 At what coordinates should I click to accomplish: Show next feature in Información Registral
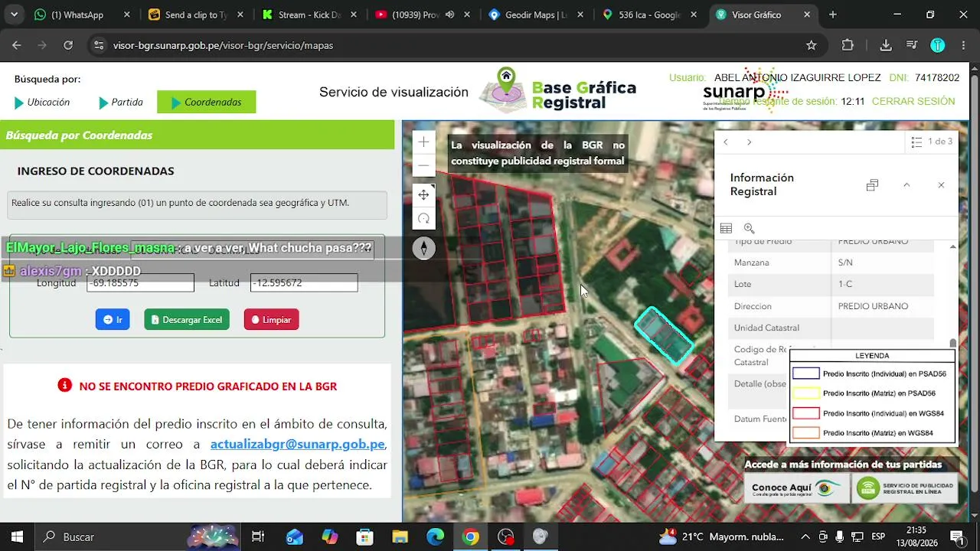749,142
